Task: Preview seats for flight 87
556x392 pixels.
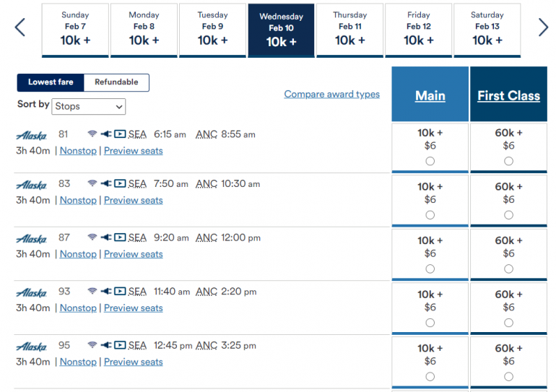Action: click(x=134, y=254)
